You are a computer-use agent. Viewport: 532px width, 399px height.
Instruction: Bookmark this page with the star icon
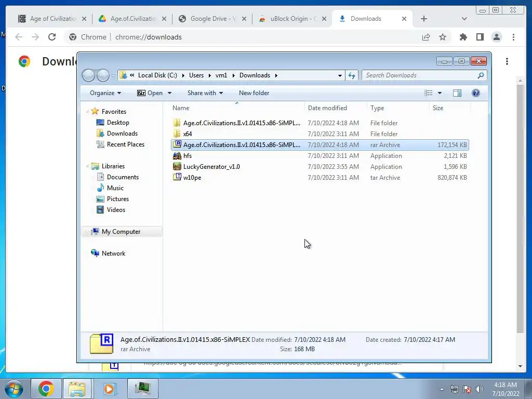click(443, 37)
